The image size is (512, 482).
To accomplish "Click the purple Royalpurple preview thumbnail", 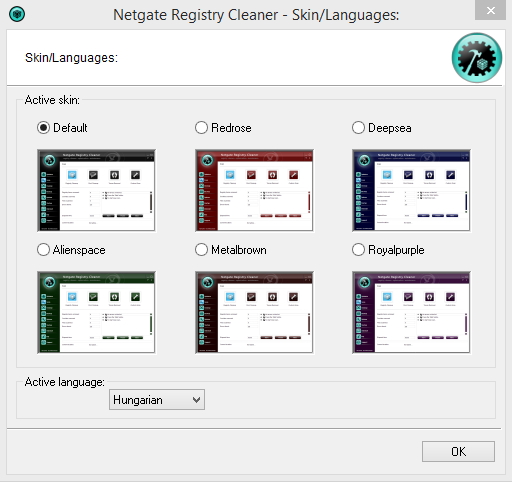I will pos(411,312).
